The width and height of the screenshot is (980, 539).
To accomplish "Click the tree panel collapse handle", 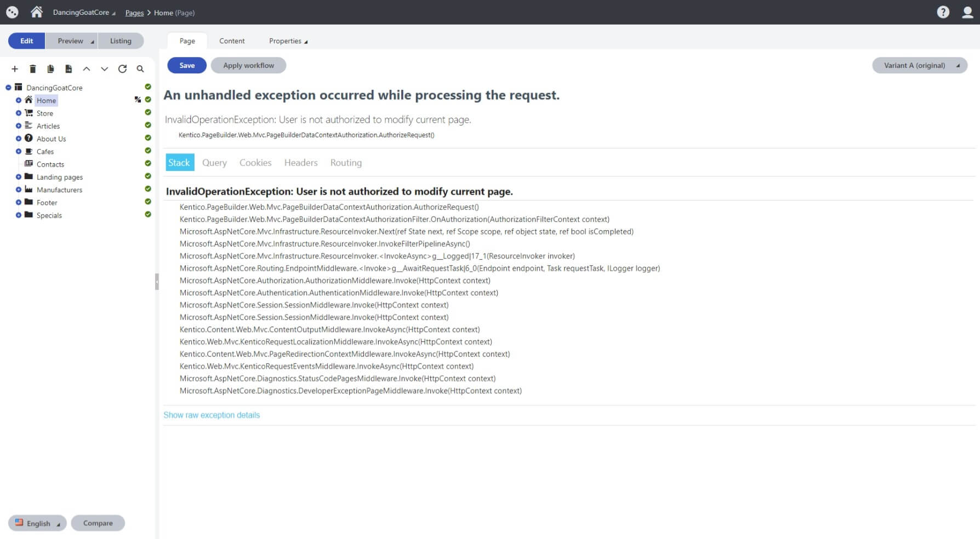I will (157, 282).
